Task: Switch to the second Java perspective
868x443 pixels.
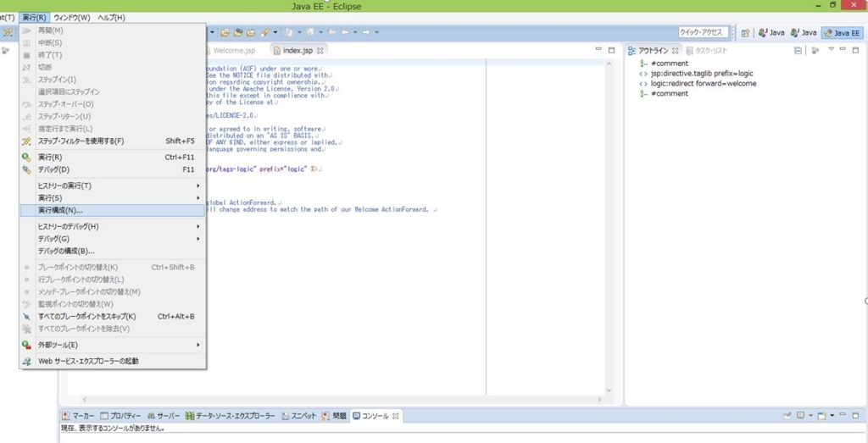Action: (804, 33)
